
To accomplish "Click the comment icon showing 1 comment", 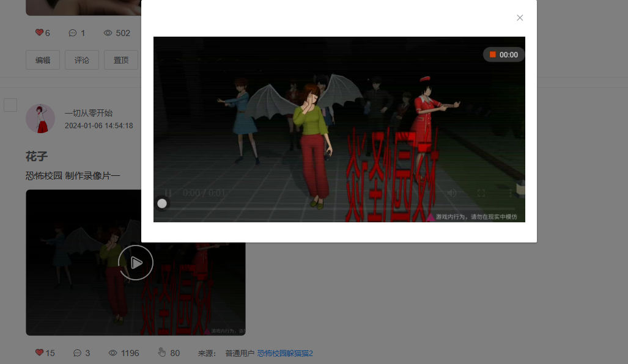I will pos(73,33).
